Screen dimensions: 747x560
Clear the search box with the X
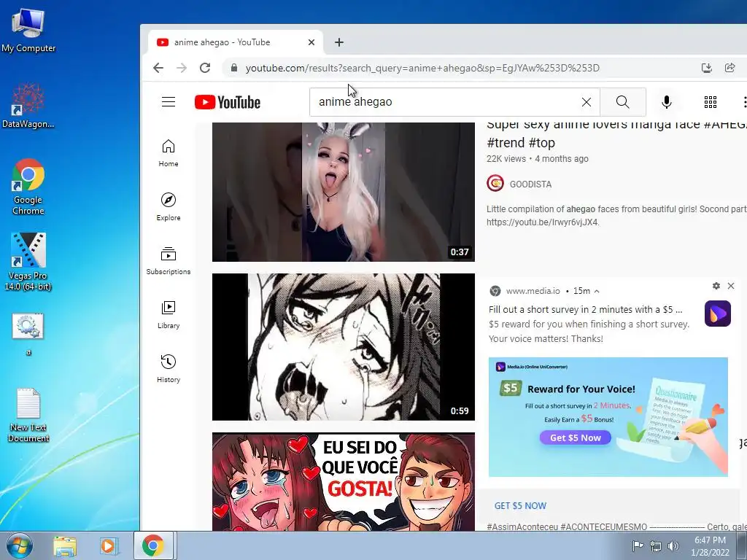pyautogui.click(x=587, y=102)
